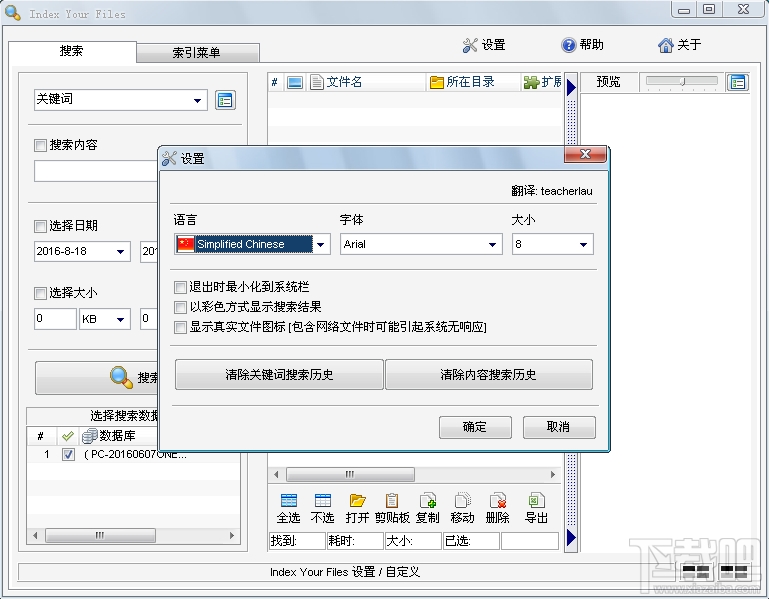The height and width of the screenshot is (599, 769).
Task: Open the 关键词 combo box dropdown
Action: [197, 101]
